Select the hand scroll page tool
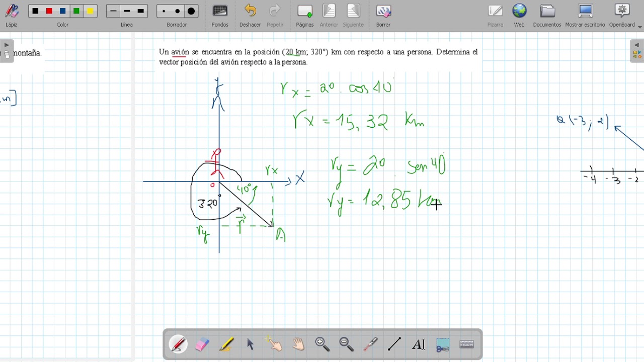The image size is (644, 362). tap(298, 344)
